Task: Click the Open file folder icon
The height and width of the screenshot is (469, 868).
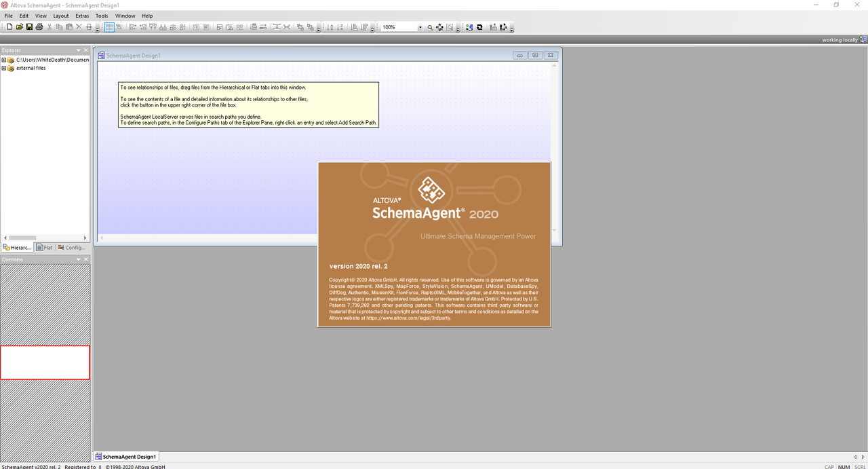Action: pos(20,27)
